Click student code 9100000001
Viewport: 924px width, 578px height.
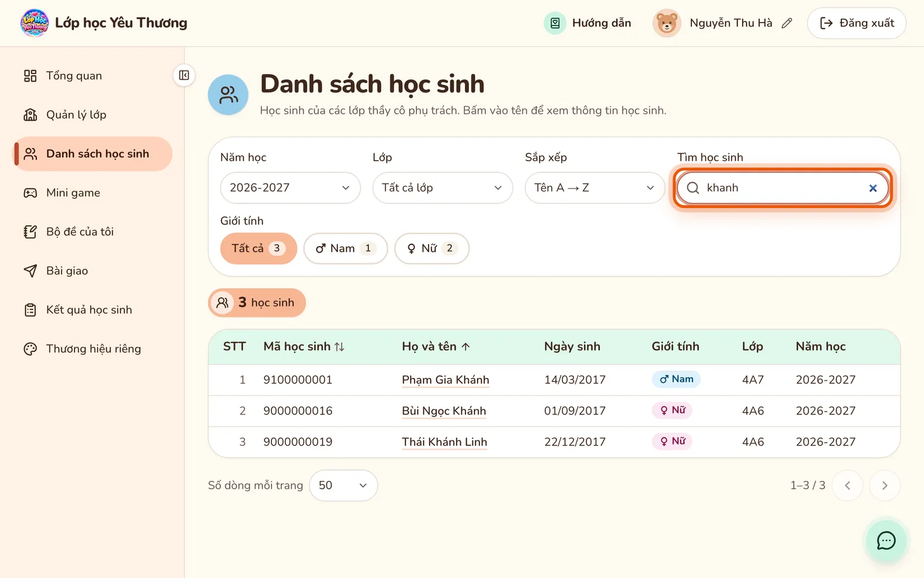pyautogui.click(x=298, y=380)
